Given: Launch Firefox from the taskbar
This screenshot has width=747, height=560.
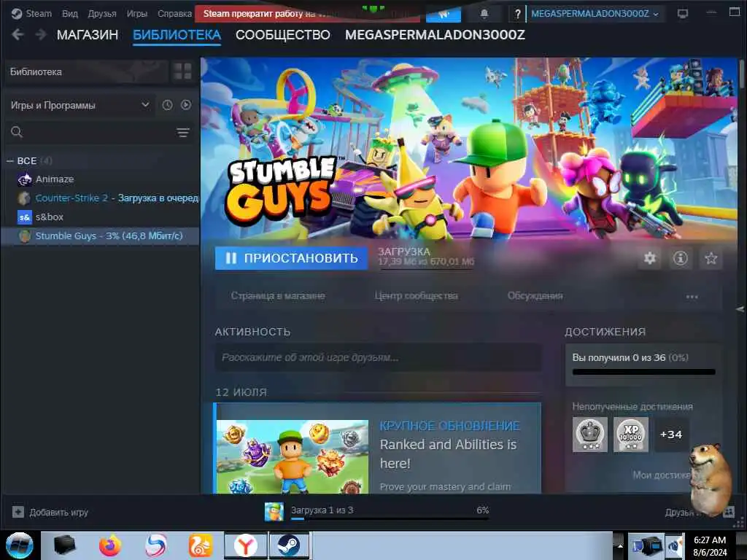Looking at the screenshot, I should coord(109,545).
